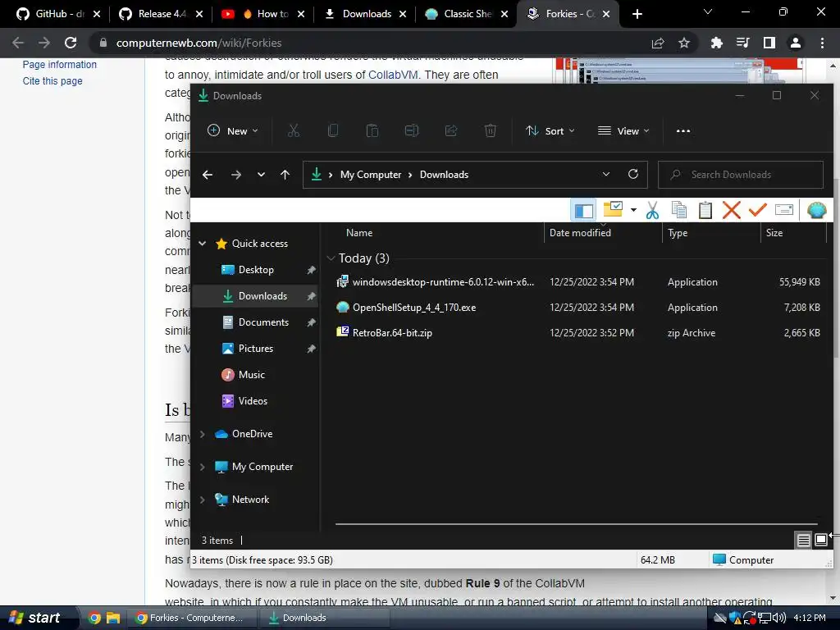Bookmark this page with star icon
This screenshot has height=630, width=840.
coord(684,43)
